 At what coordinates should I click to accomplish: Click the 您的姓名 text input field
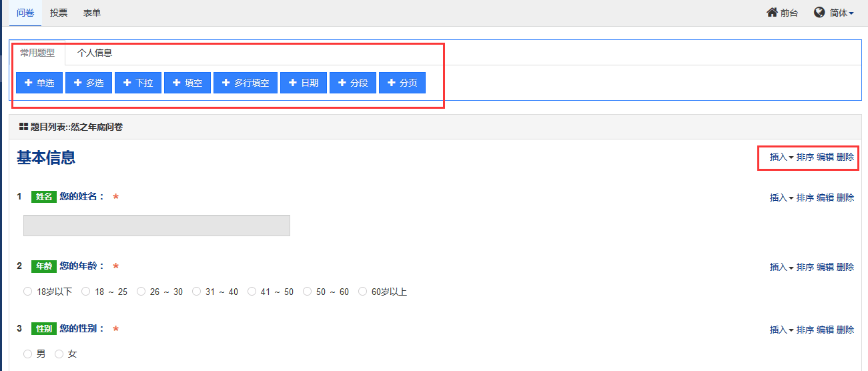coord(157,226)
